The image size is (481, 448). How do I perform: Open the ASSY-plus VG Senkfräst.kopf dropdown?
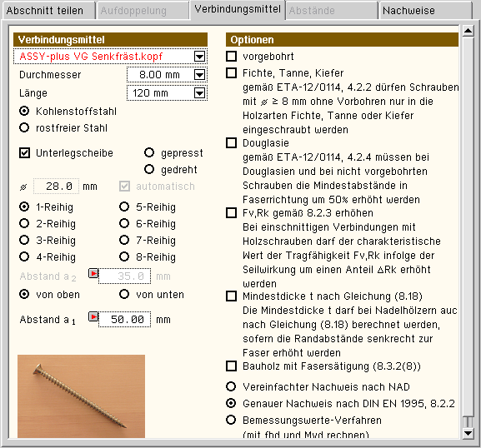[x=200, y=57]
